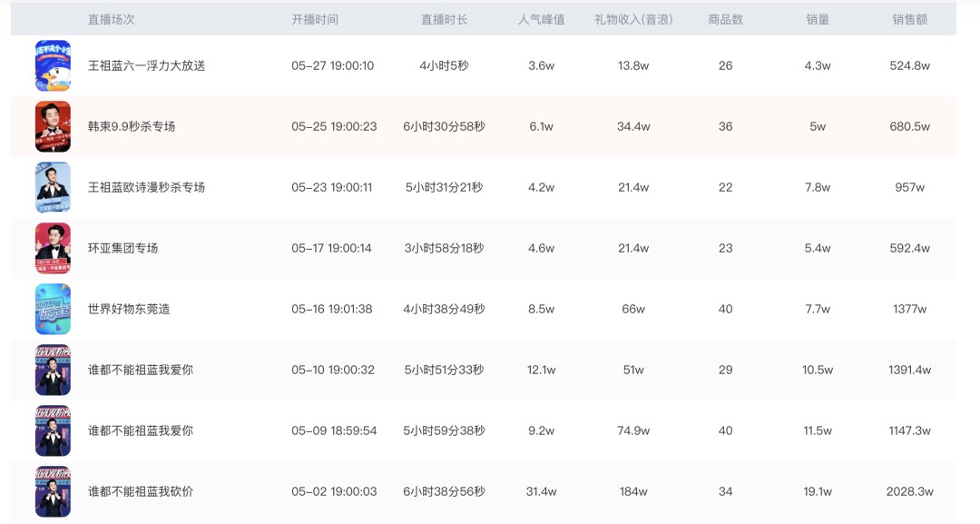Open the 韩束9.9秒杀专场 cover thumbnail

coord(53,126)
